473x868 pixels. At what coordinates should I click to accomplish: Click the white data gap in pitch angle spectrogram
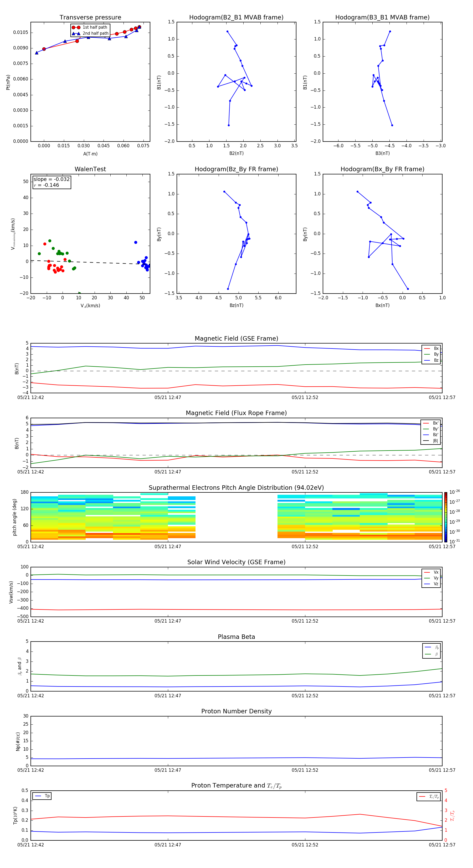click(236, 517)
